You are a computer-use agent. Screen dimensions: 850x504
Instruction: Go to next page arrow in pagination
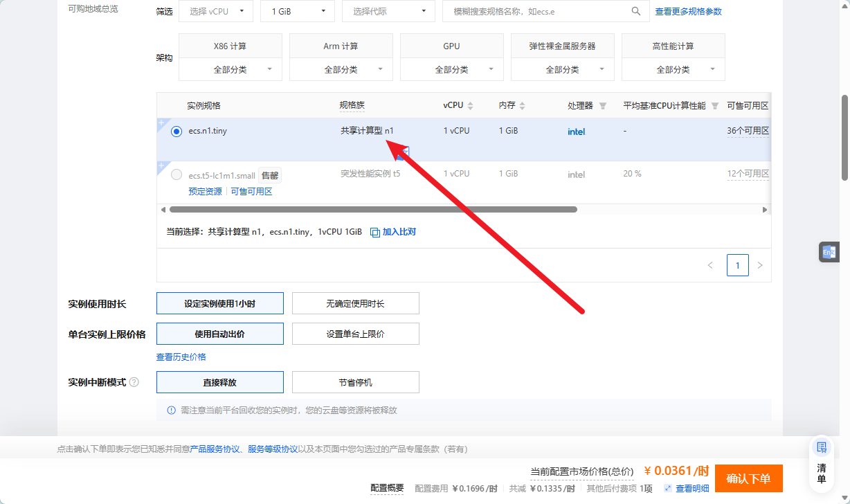coord(760,265)
